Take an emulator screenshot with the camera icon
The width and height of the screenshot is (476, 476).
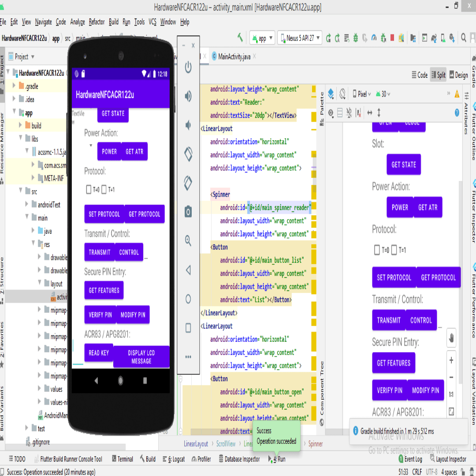188,212
